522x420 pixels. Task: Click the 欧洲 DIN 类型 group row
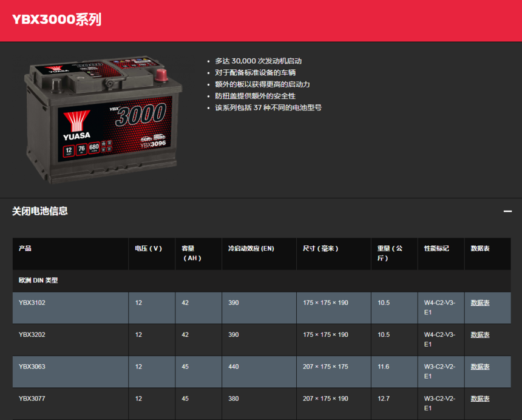coord(262,280)
